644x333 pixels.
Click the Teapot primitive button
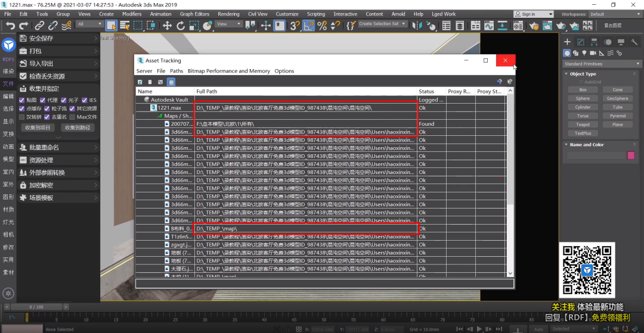pyautogui.click(x=583, y=125)
